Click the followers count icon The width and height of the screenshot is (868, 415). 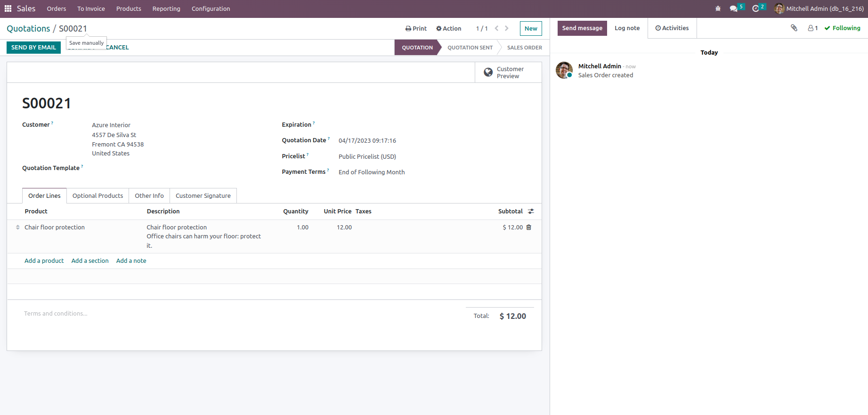coord(813,28)
